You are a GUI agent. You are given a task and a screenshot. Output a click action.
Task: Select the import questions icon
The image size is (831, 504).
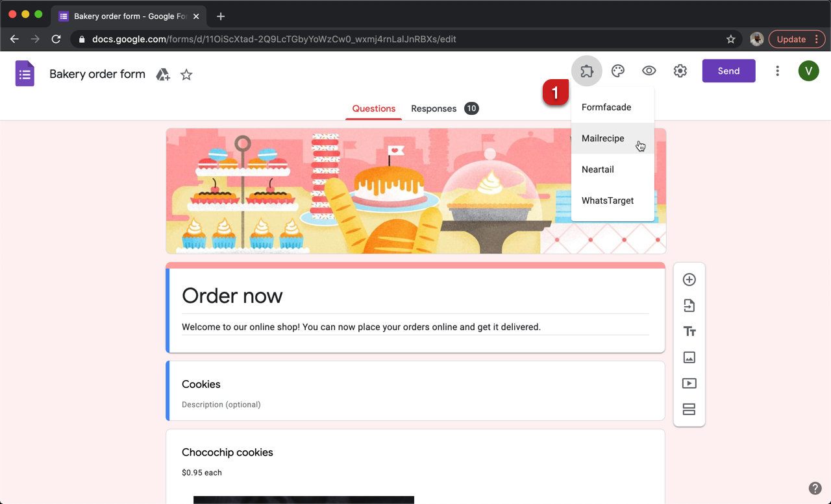pos(689,306)
